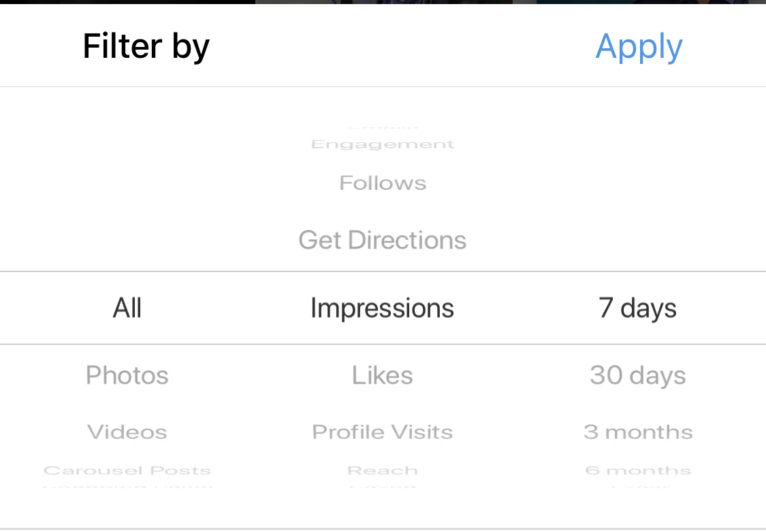Tap the Apply button
The image size is (766, 532).
[639, 47]
